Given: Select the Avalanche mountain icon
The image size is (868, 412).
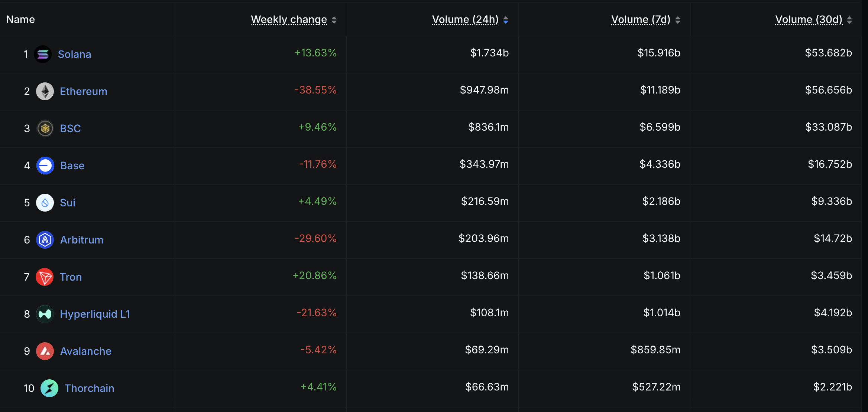Looking at the screenshot, I should pyautogui.click(x=45, y=351).
